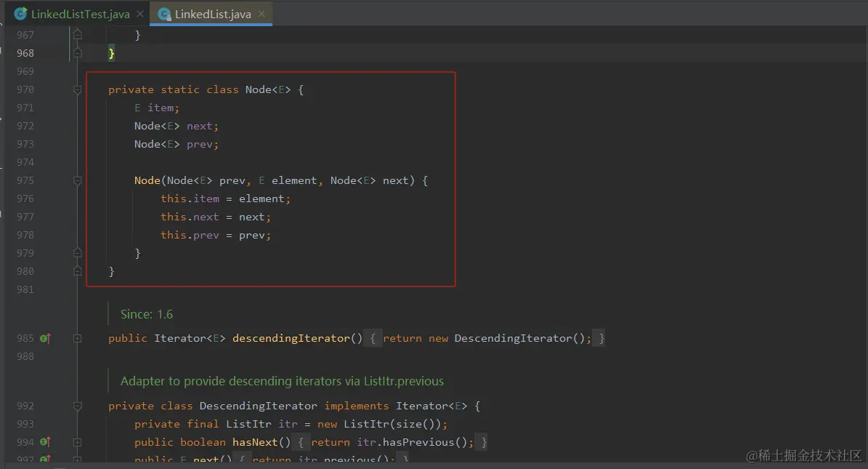Click line number 975 in the gutter

coord(25,180)
